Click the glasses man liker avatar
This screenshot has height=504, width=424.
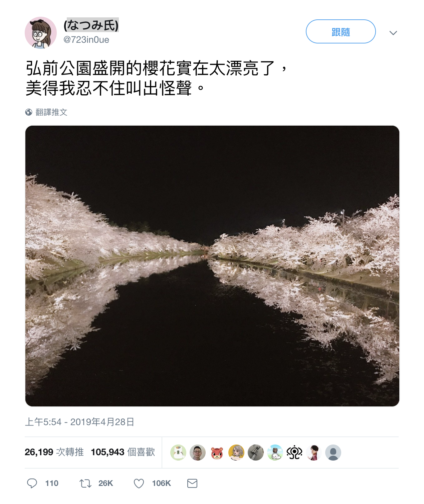click(198, 453)
